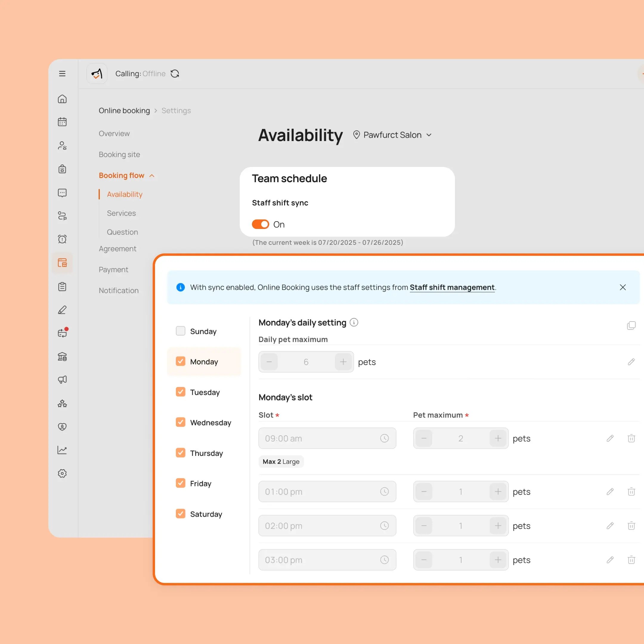Open Question under Booking flow
Screen dimensions: 644x644
pos(122,232)
